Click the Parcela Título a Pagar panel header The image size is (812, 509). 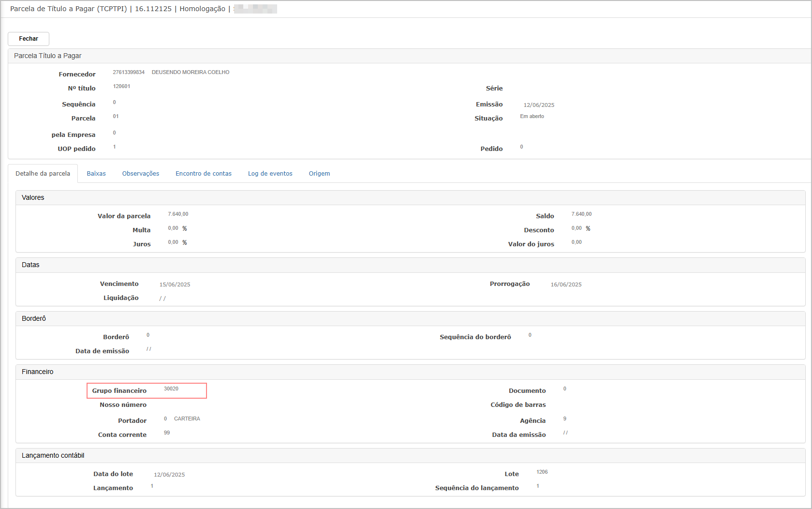(x=409, y=56)
